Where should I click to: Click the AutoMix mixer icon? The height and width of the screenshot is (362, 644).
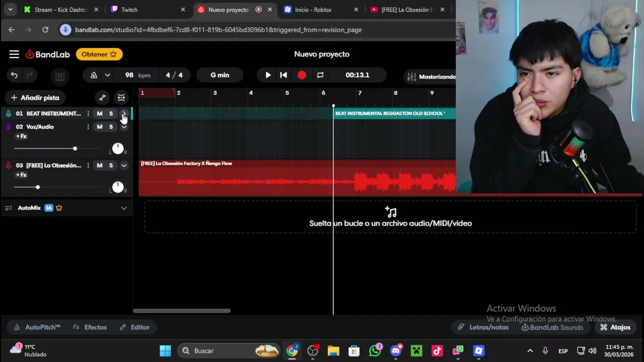[9, 208]
